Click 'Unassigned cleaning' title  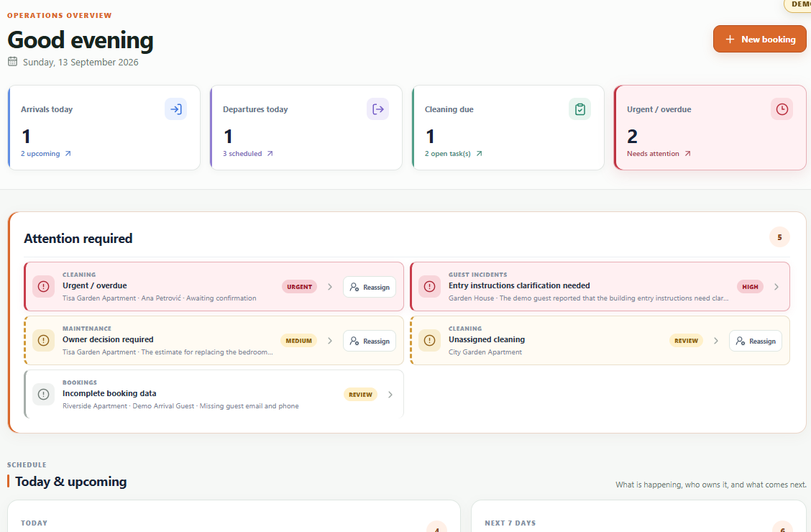click(486, 339)
